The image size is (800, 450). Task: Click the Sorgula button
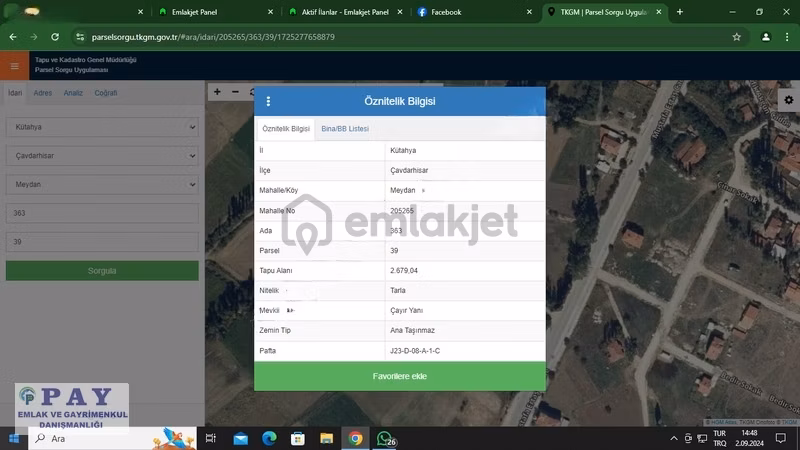click(x=102, y=270)
